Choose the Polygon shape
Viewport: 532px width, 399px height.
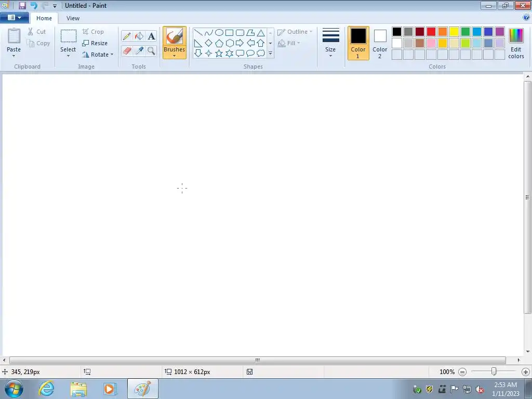click(x=250, y=33)
